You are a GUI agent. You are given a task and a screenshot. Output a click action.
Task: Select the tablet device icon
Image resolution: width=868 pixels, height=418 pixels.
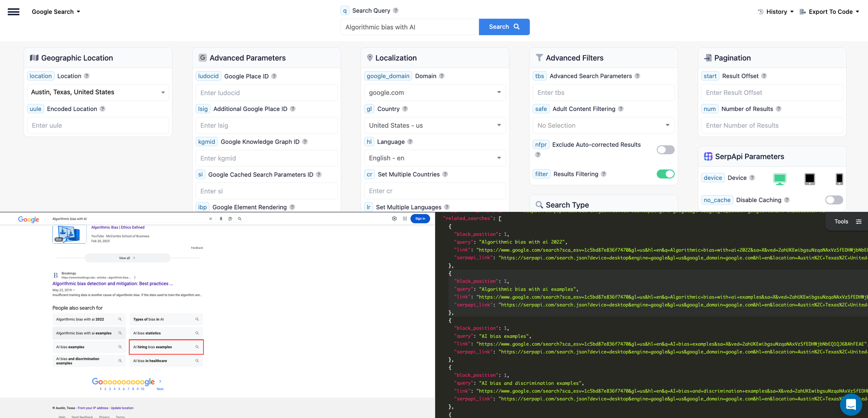(810, 179)
